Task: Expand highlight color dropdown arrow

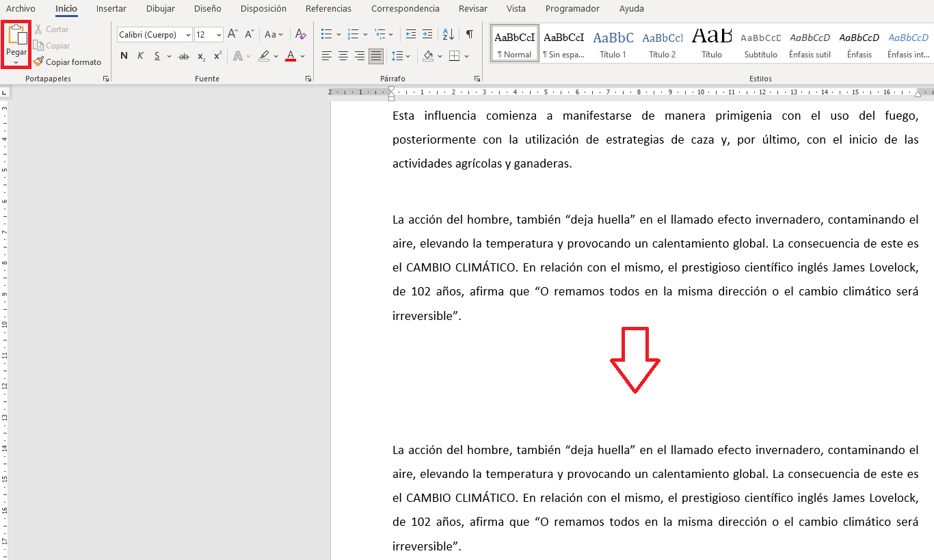Action: (x=276, y=56)
